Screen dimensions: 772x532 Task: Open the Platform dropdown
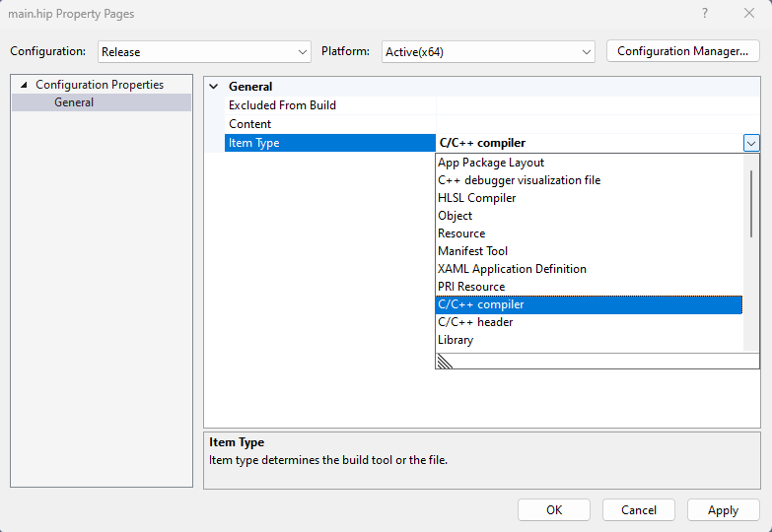488,52
